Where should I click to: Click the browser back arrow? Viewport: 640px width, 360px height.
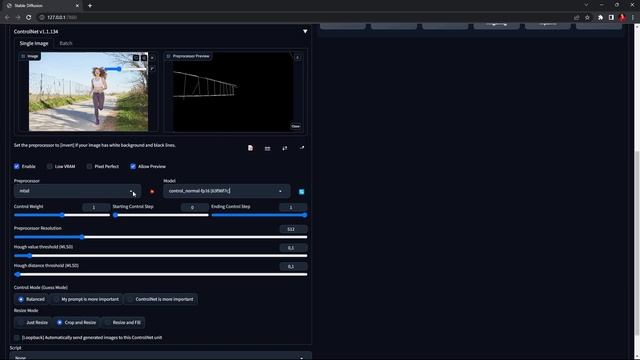pos(7,17)
